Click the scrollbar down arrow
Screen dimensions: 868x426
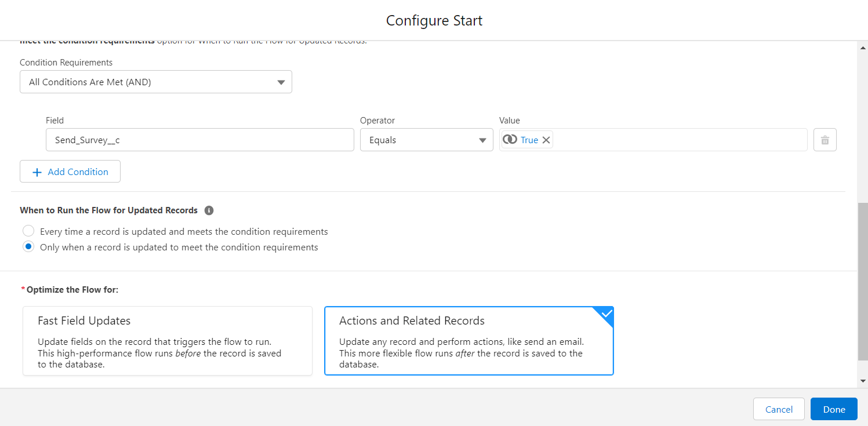pyautogui.click(x=862, y=381)
